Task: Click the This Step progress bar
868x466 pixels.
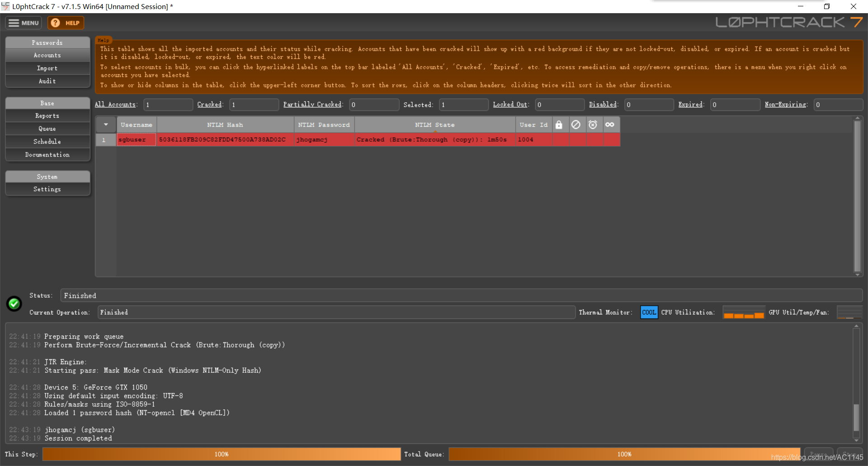Action: point(222,454)
